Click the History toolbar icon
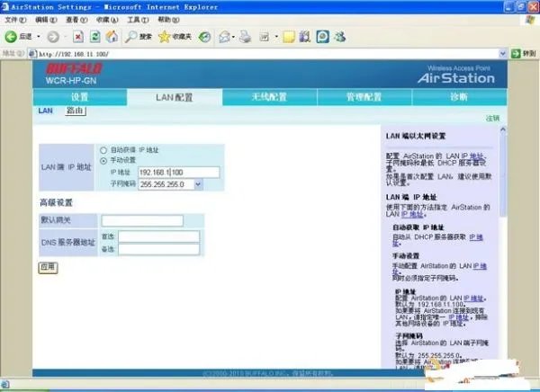The image size is (540, 392). (x=204, y=37)
